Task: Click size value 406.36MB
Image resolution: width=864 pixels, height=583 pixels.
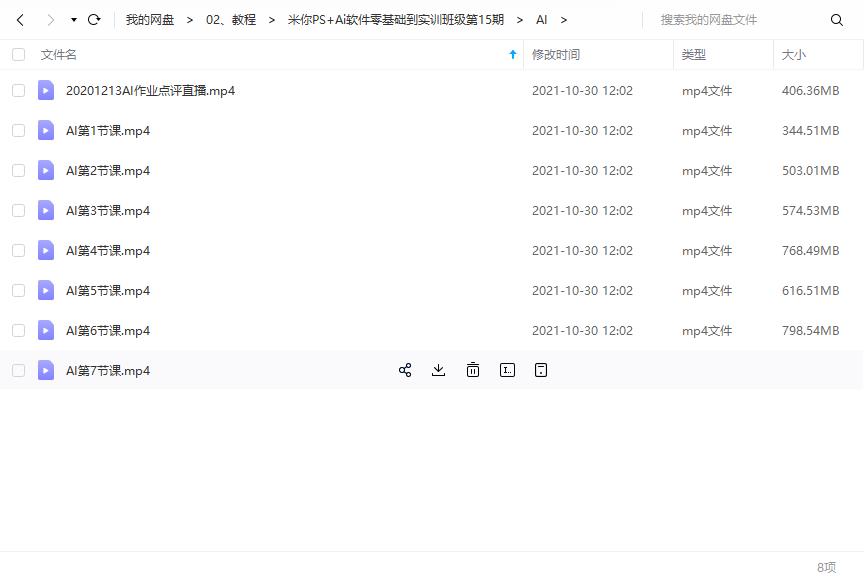Action: click(811, 90)
